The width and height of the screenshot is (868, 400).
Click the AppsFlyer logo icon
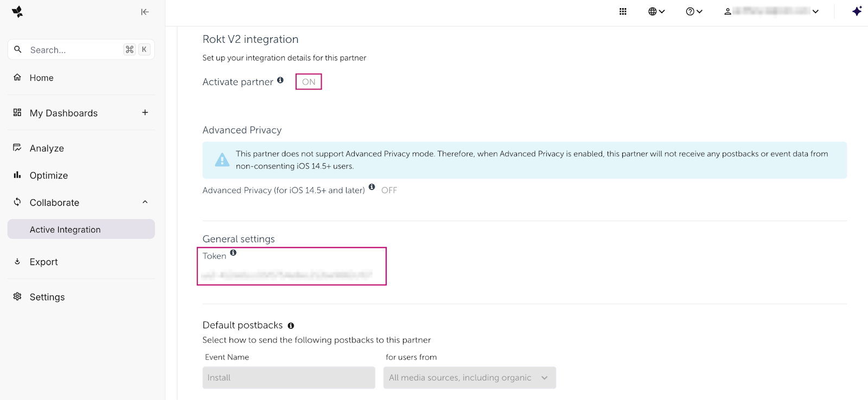[17, 12]
